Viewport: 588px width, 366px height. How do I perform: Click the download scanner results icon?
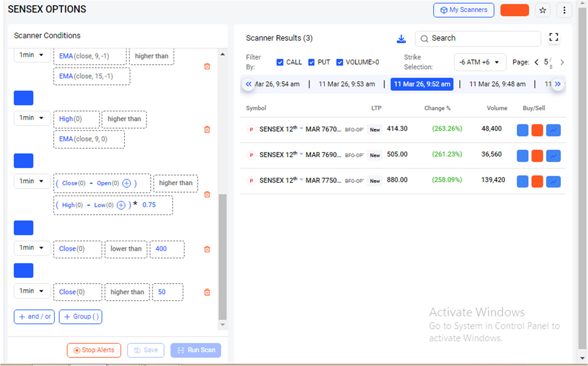[x=401, y=39]
